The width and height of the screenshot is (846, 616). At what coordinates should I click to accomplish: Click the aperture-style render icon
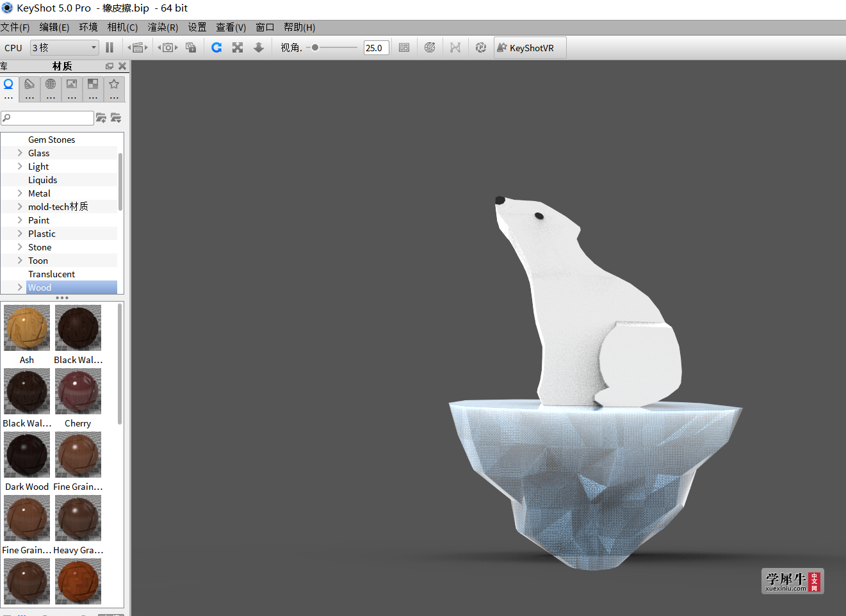tap(481, 47)
